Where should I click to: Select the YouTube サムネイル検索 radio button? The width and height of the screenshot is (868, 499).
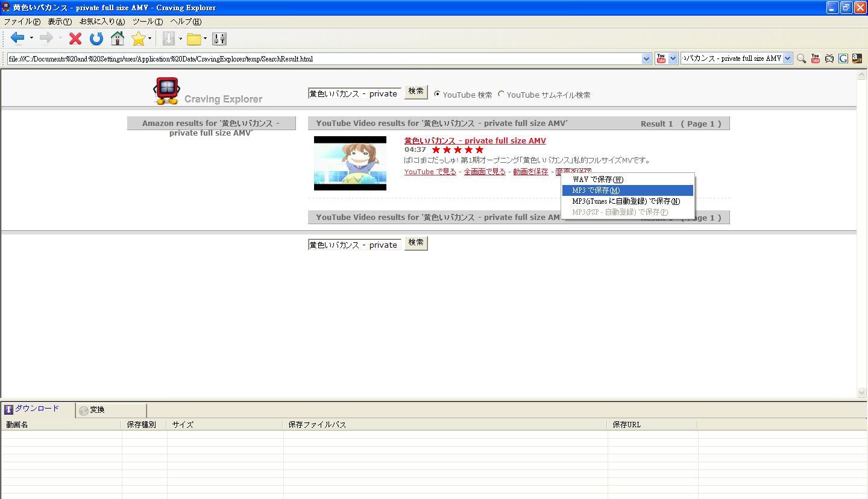[x=501, y=94]
